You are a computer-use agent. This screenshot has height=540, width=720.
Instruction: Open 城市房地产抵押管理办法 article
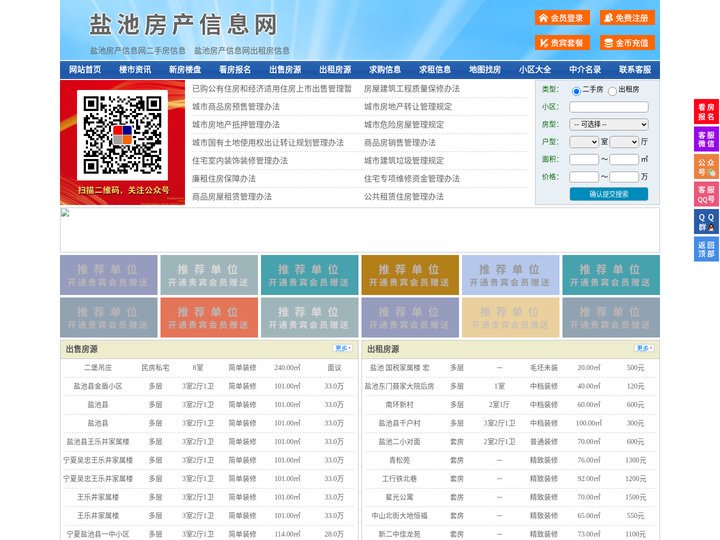[236, 124]
